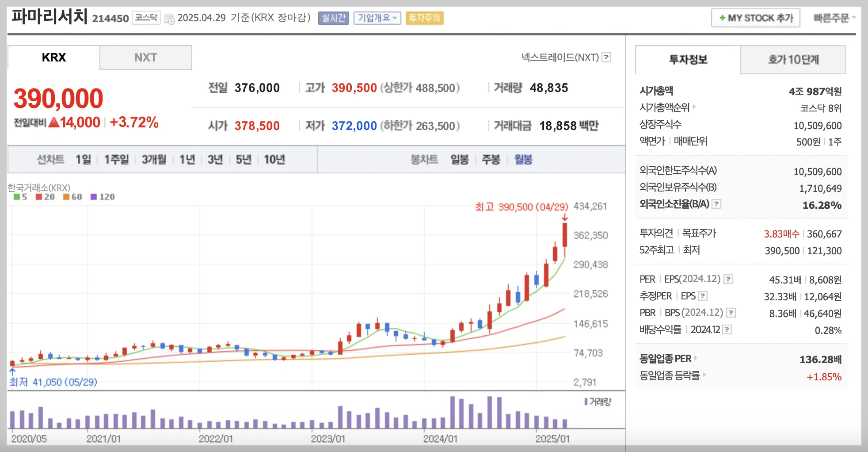
Task: Click the 넥스트레이드(NXT) link
Action: [560, 57]
